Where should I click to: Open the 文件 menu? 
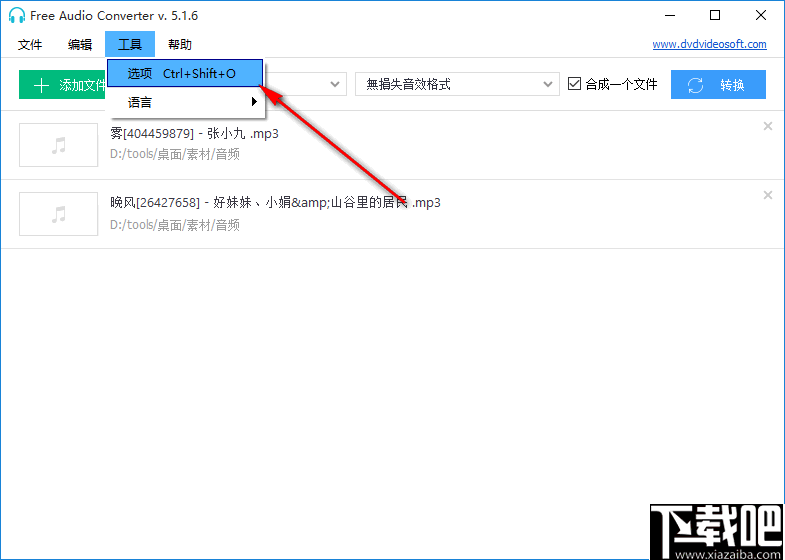point(30,45)
